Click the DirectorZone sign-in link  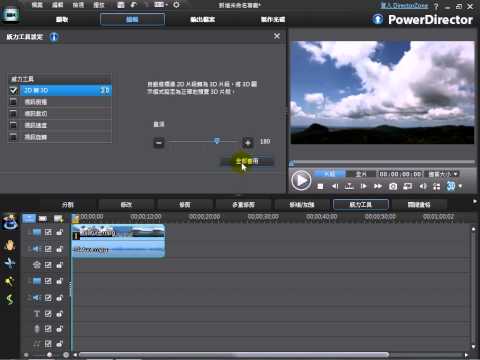point(404,6)
